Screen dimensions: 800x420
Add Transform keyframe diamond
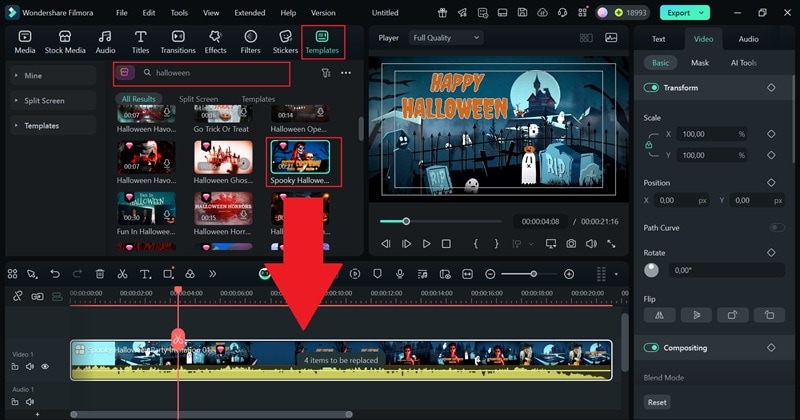(771, 88)
